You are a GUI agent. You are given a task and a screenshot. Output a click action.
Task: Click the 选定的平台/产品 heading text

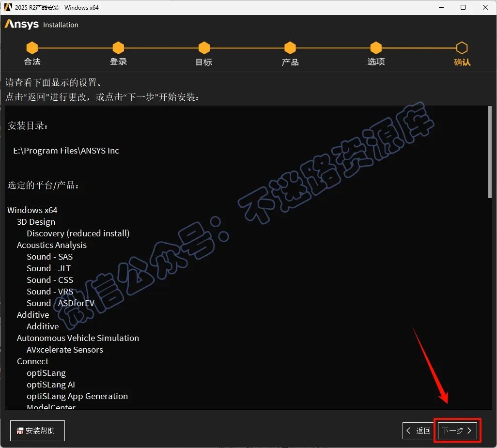pos(43,185)
